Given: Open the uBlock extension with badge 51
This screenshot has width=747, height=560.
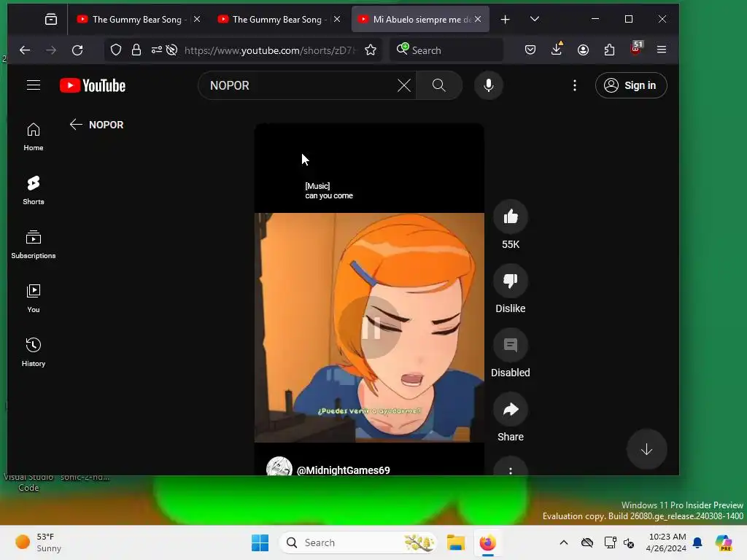Looking at the screenshot, I should click(636, 49).
